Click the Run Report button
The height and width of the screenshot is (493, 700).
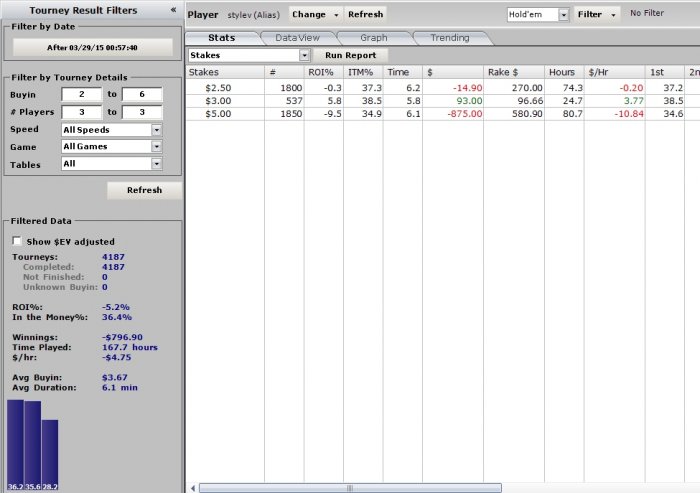click(x=350, y=55)
